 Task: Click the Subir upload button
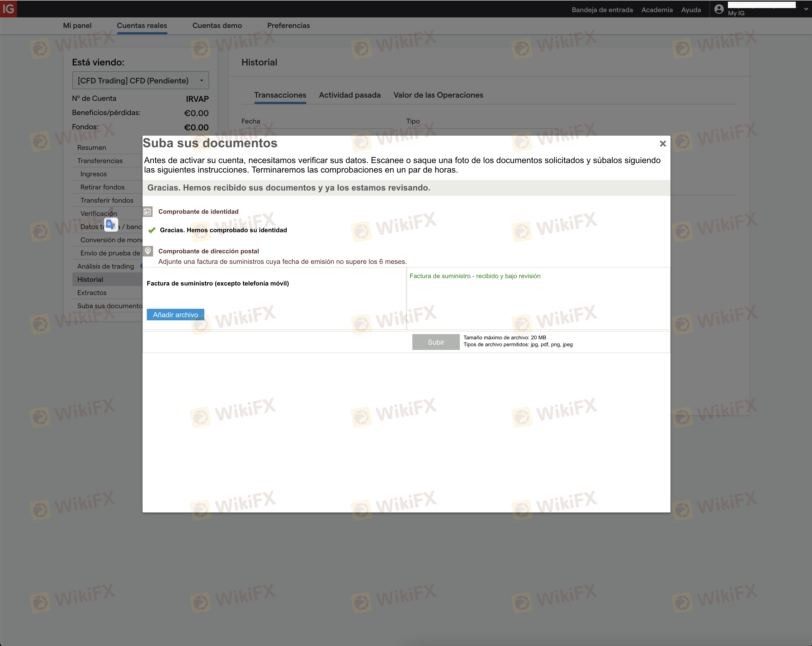tap(436, 342)
